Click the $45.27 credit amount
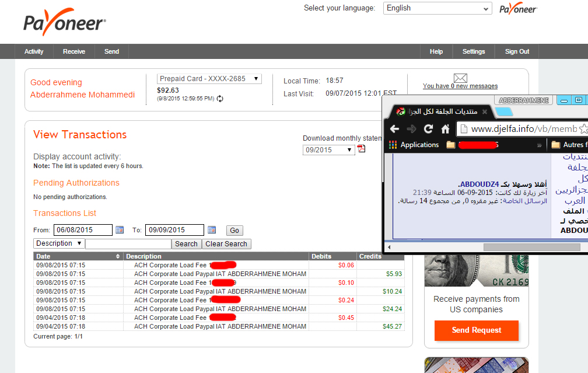The height and width of the screenshot is (373, 588). point(392,326)
